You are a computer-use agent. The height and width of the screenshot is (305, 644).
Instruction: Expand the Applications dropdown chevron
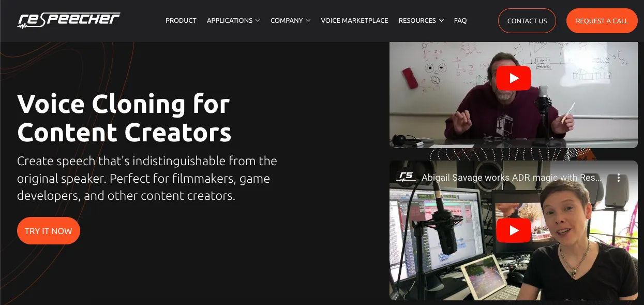(257, 21)
